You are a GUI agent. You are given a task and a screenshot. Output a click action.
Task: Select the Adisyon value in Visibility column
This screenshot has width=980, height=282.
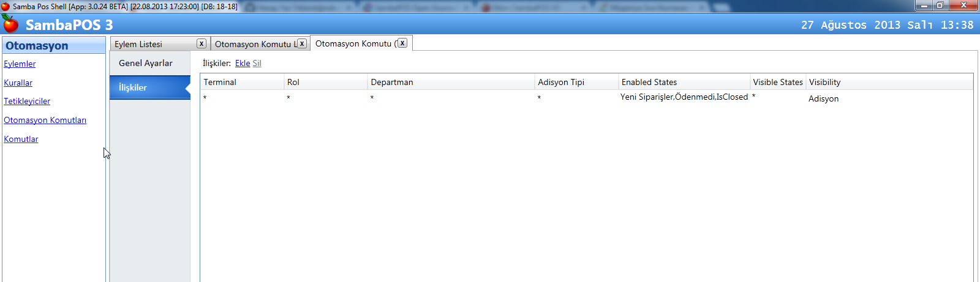tap(823, 98)
